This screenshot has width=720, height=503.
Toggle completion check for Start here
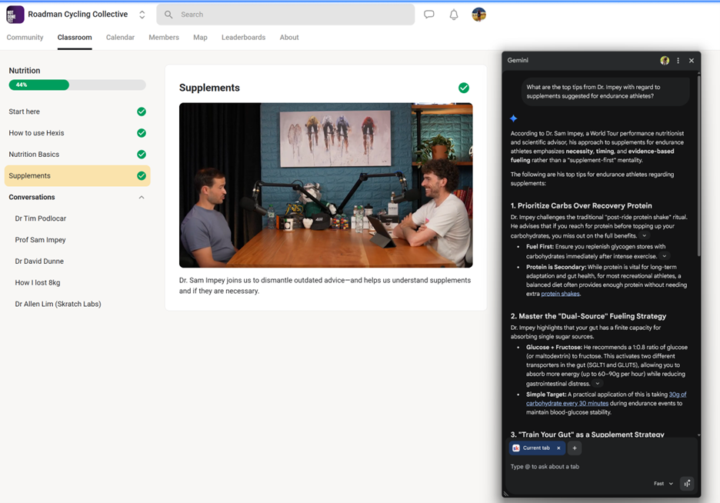(141, 112)
